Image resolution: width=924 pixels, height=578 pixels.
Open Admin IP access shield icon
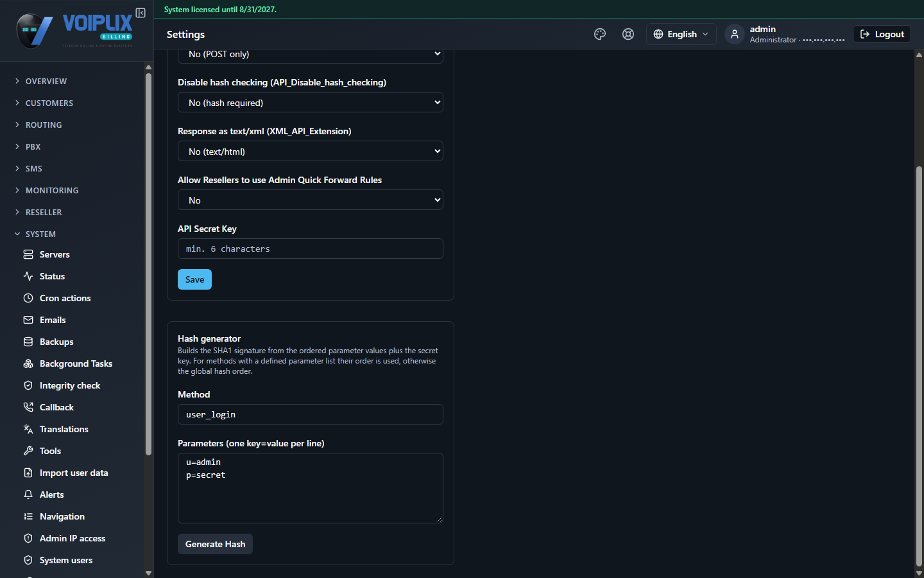click(x=28, y=538)
